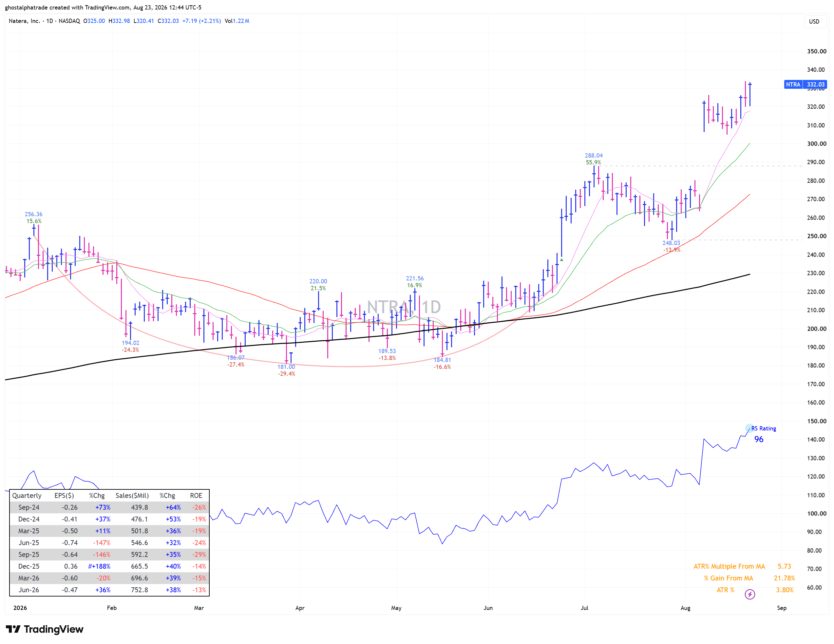Click the 221.56 high price label
Viewport: 834px width, 644px height.
point(415,278)
